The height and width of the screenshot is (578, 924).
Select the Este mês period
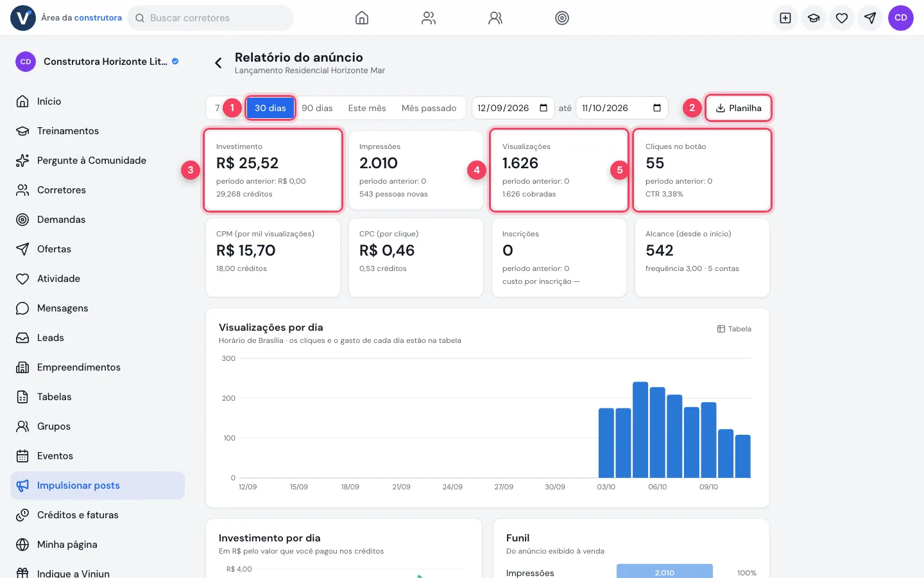pos(367,108)
